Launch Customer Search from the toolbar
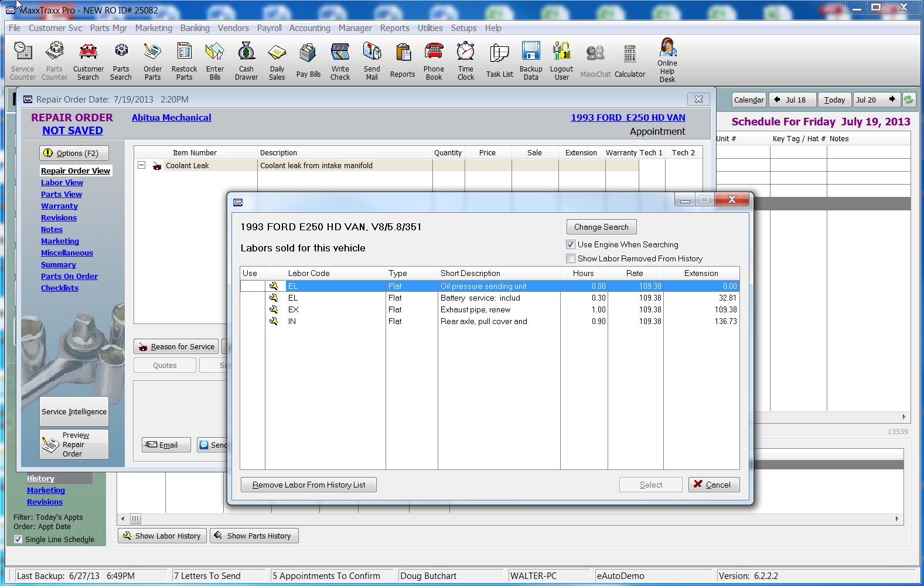 coord(88,60)
